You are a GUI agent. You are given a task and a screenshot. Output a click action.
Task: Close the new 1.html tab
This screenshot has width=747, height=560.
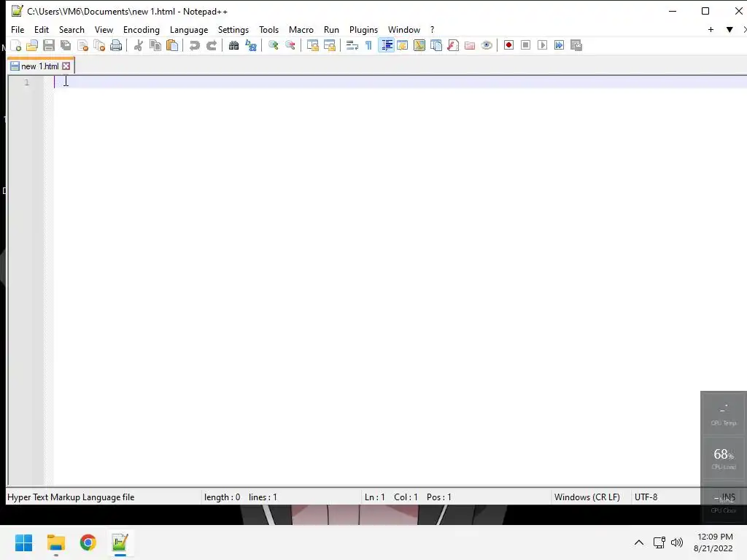(x=66, y=66)
